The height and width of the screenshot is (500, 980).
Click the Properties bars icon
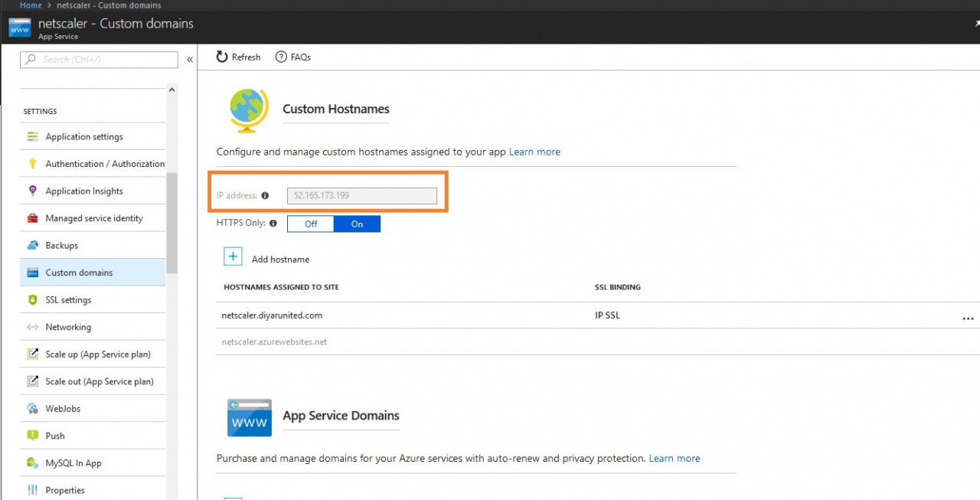point(32,490)
